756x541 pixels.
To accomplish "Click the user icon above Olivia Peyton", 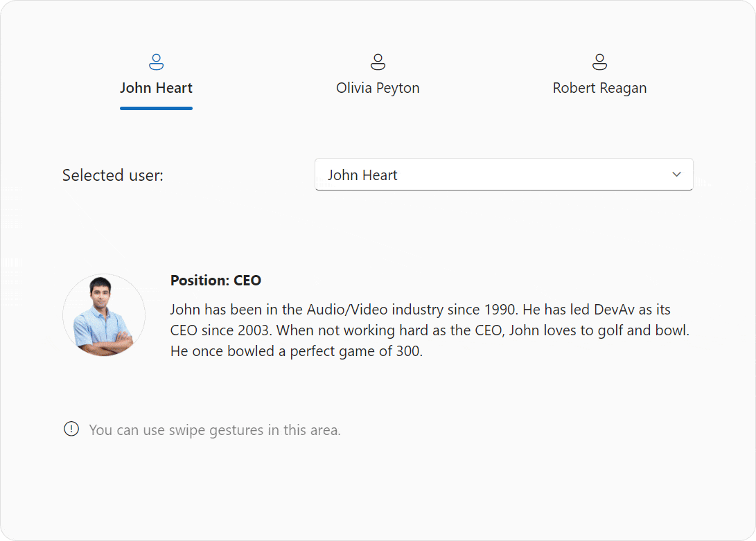I will 378,62.
